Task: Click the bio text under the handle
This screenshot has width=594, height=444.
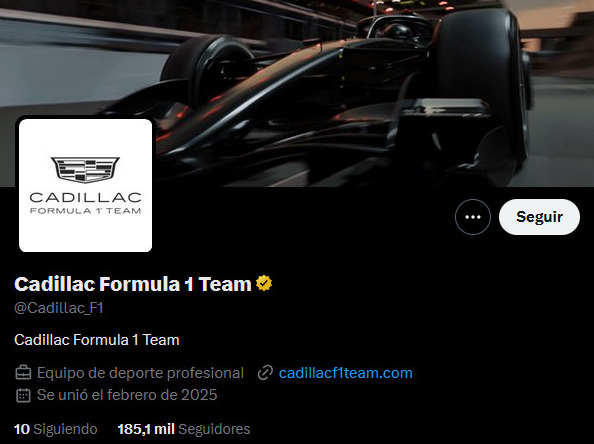Action: point(97,340)
